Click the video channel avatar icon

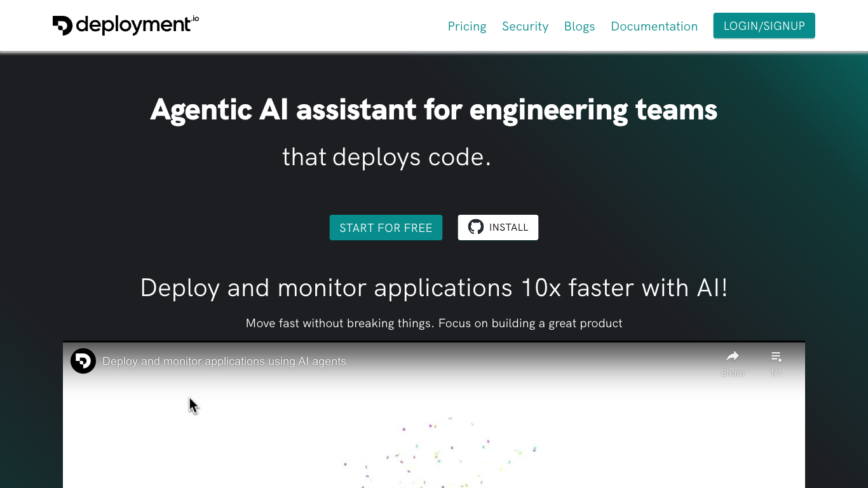click(x=83, y=361)
